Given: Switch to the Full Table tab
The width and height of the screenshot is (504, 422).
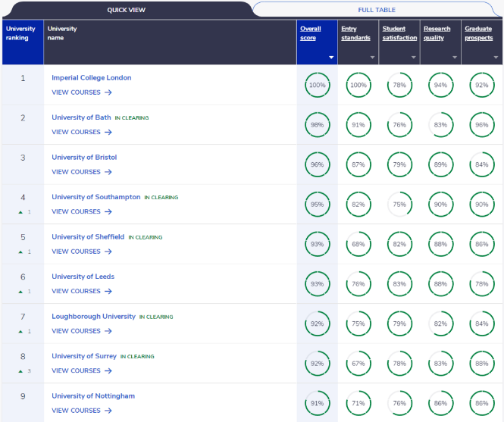Looking at the screenshot, I should tap(377, 10).
